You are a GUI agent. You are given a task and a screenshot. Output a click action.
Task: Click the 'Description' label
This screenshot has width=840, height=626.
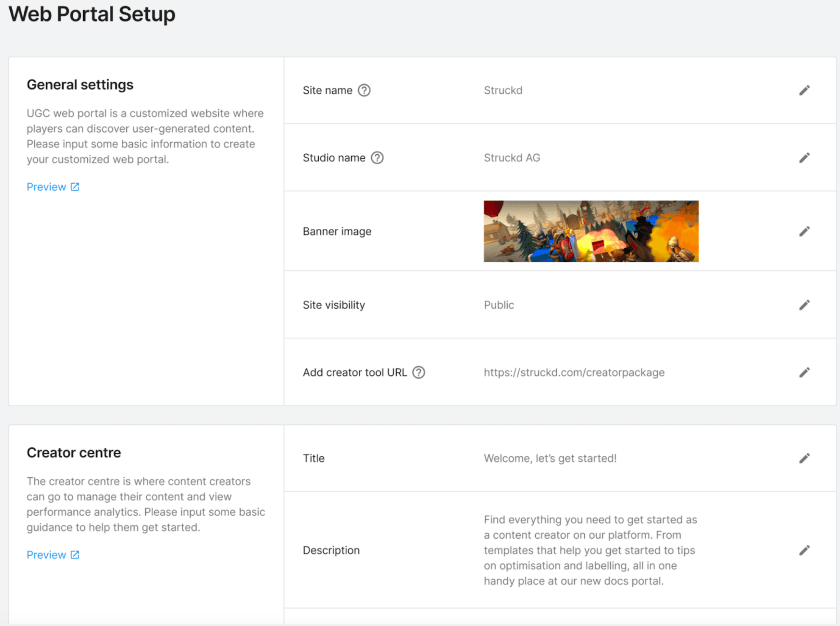331,550
